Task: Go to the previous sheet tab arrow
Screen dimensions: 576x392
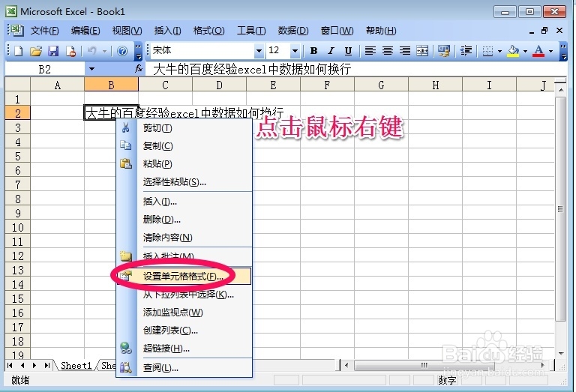Action: point(22,365)
